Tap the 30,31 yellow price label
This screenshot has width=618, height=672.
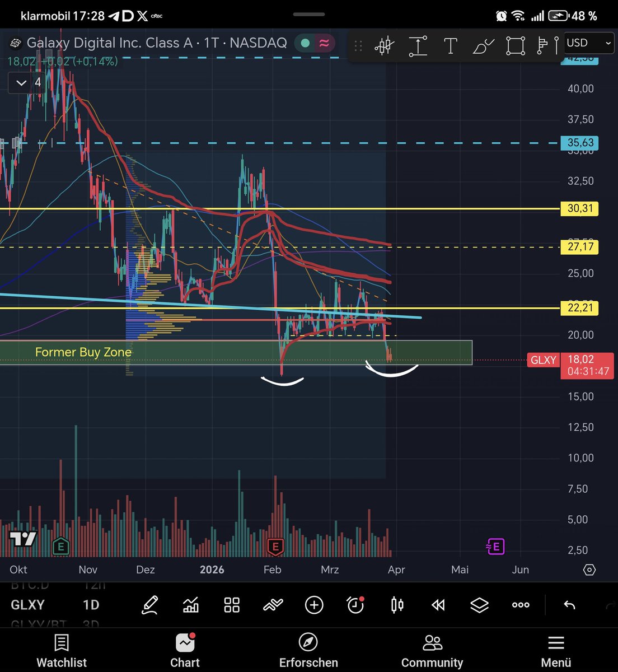tap(580, 208)
